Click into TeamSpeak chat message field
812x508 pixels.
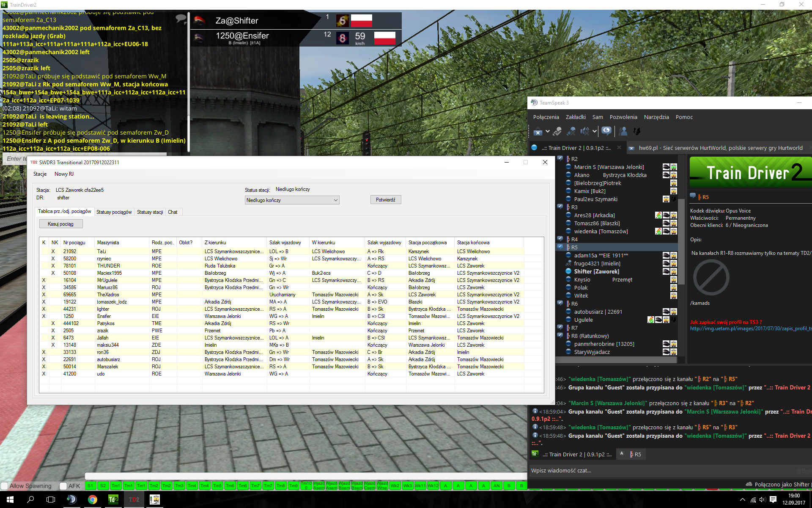click(x=670, y=471)
